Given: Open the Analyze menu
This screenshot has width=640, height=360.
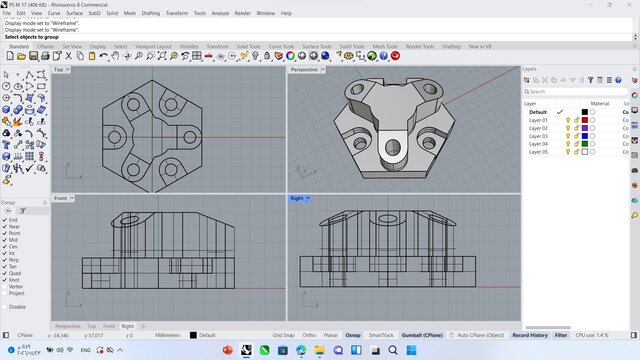Looking at the screenshot, I should pyautogui.click(x=220, y=13).
